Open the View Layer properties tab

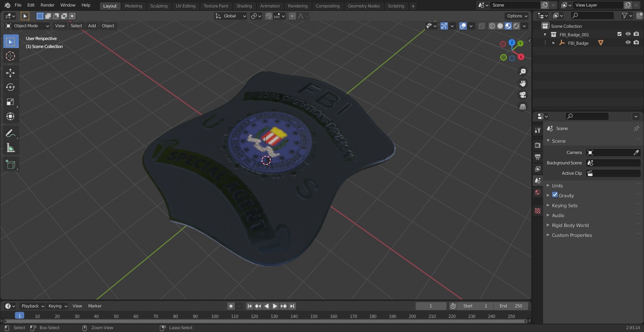537,169
